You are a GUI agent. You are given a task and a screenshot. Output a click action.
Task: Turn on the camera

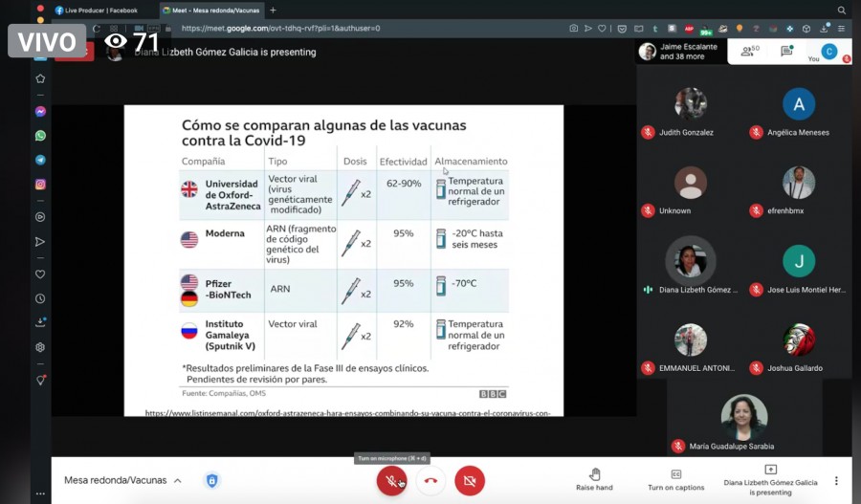coord(470,481)
